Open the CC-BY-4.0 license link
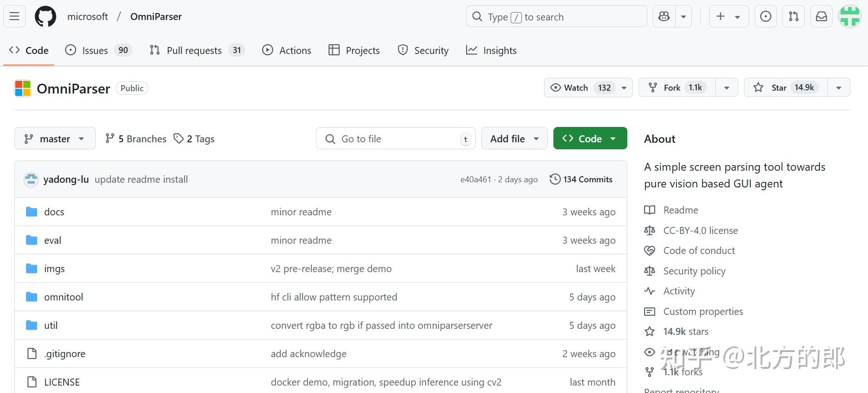This screenshot has width=868, height=393. tap(700, 230)
